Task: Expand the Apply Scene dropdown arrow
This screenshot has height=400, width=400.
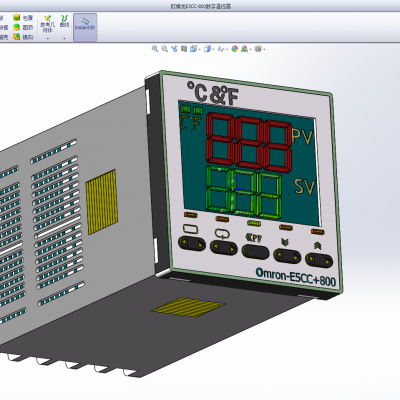Action: pos(250,50)
